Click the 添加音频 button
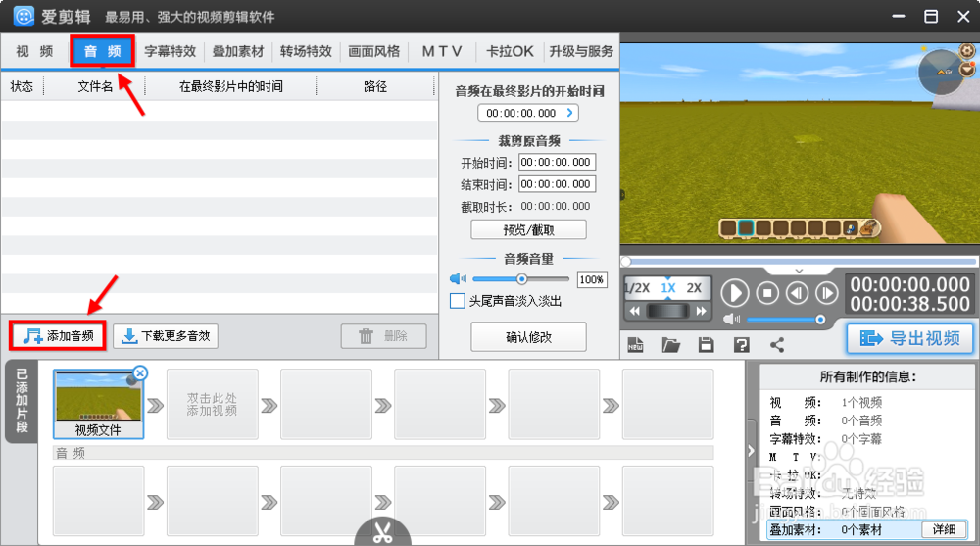Screen dimensions: 980x546 pyautogui.click(x=58, y=336)
